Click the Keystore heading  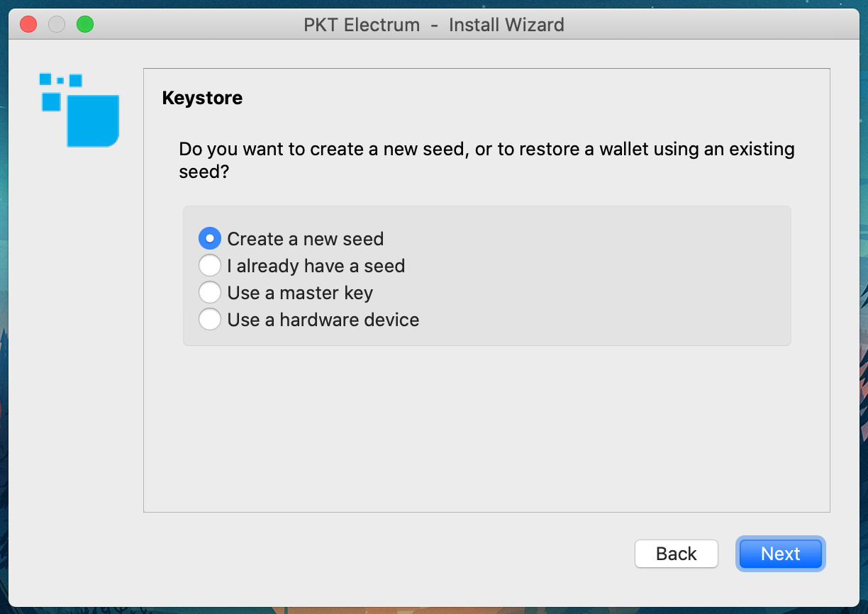202,98
